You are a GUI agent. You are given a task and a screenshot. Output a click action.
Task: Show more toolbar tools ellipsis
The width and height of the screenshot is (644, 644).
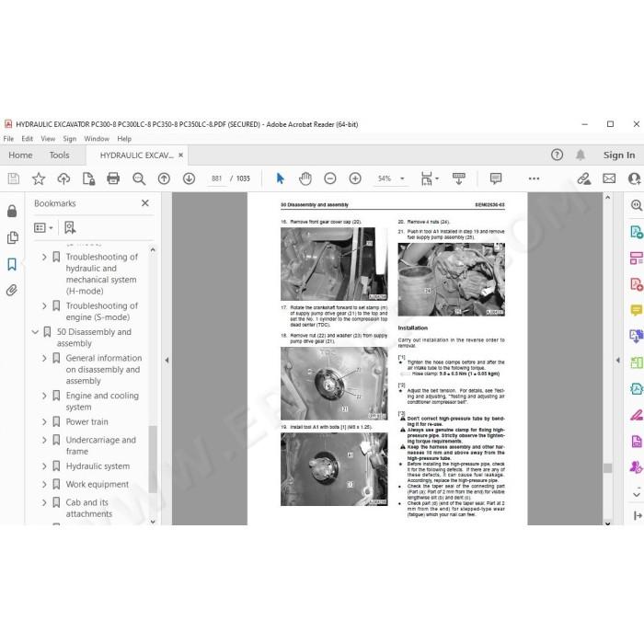[534, 178]
